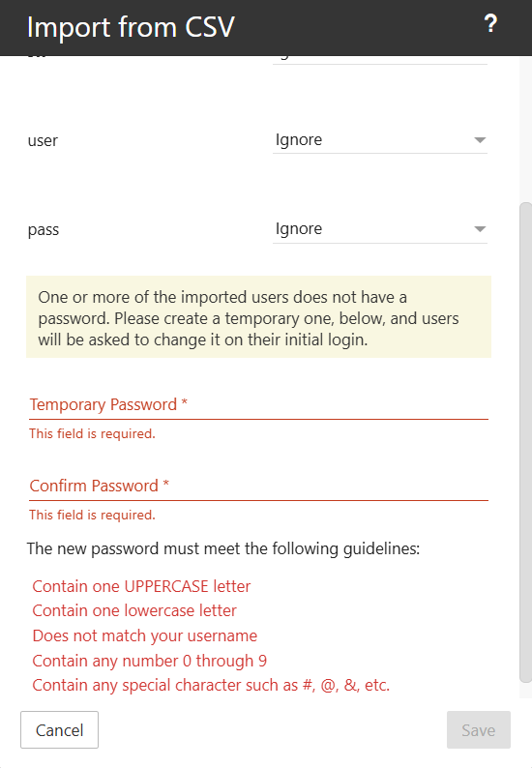The height and width of the screenshot is (768, 532).
Task: Click the required error under Temporary Password
Action: (92, 434)
